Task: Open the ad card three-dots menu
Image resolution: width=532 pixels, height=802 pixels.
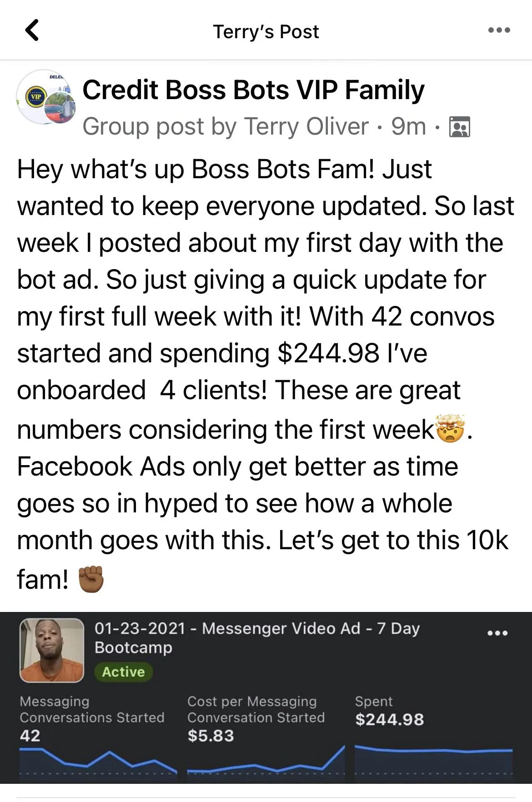Action: point(497,633)
